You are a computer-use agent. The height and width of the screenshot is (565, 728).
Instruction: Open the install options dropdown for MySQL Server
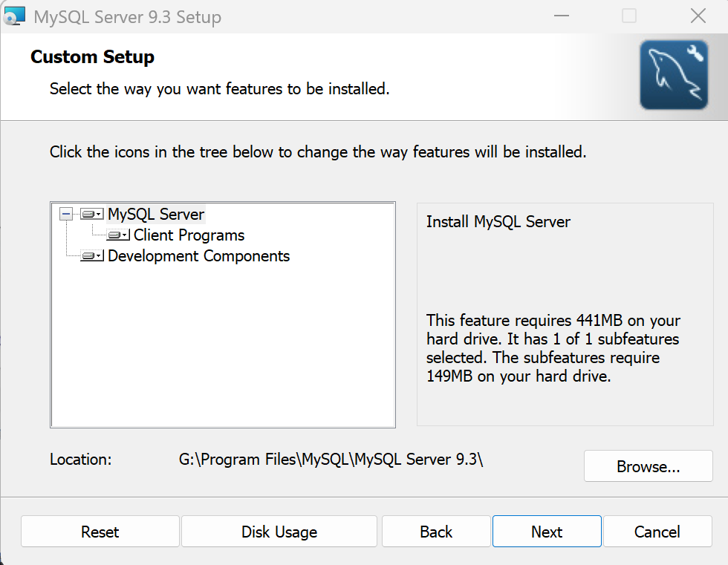point(97,214)
